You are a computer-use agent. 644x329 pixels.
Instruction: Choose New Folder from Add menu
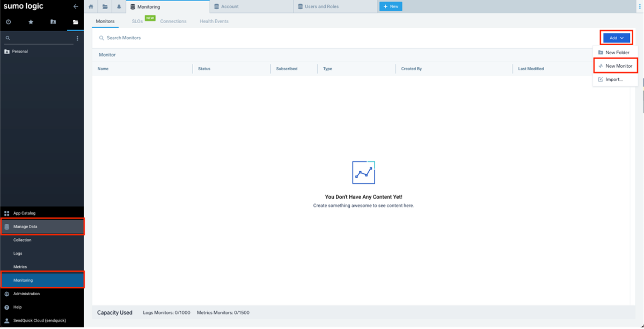click(616, 53)
